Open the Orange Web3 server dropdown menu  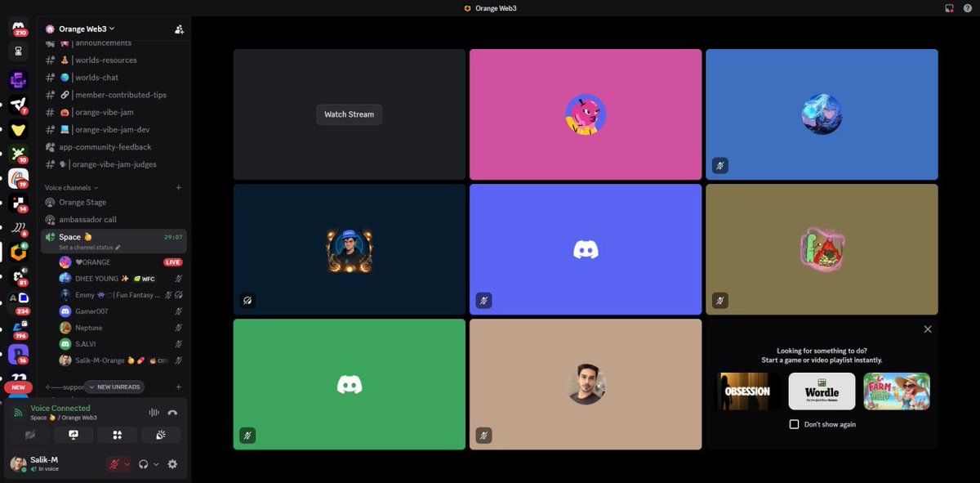pyautogui.click(x=87, y=29)
